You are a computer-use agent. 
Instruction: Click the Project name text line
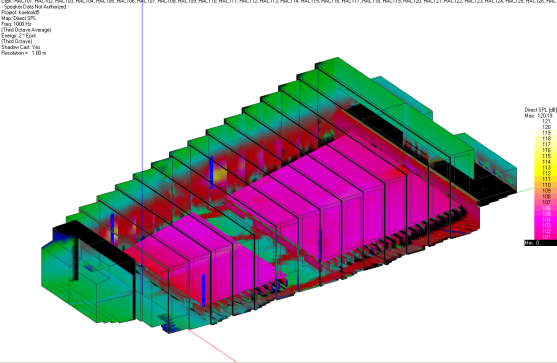click(21, 12)
